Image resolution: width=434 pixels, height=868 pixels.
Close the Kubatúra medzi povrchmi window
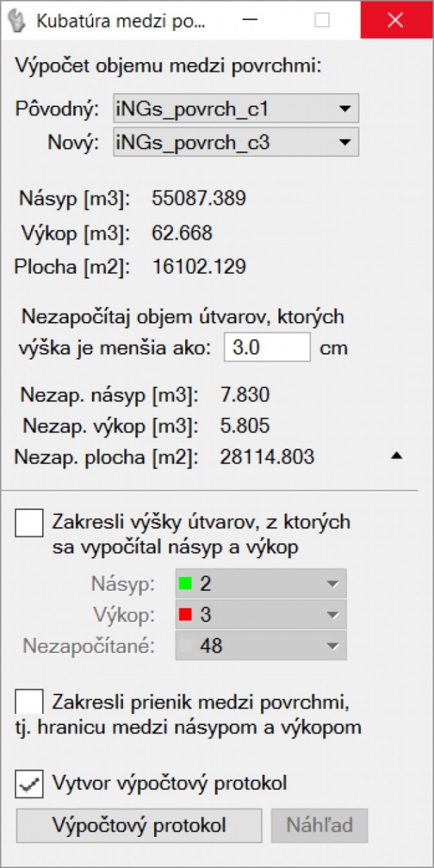click(395, 21)
